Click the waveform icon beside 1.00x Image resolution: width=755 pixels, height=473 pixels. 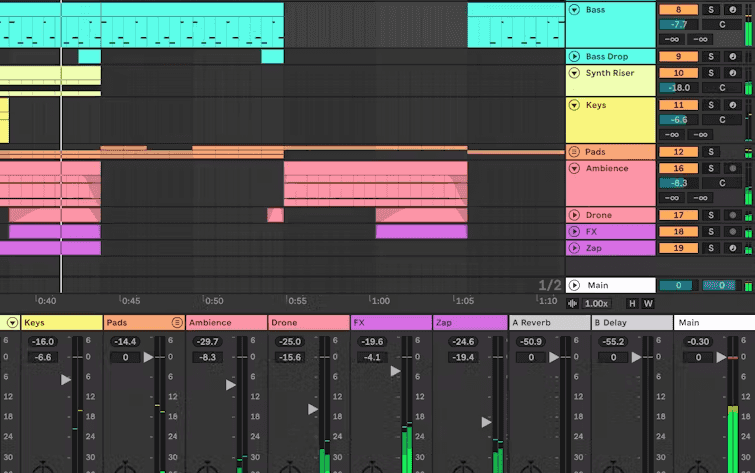click(x=572, y=303)
